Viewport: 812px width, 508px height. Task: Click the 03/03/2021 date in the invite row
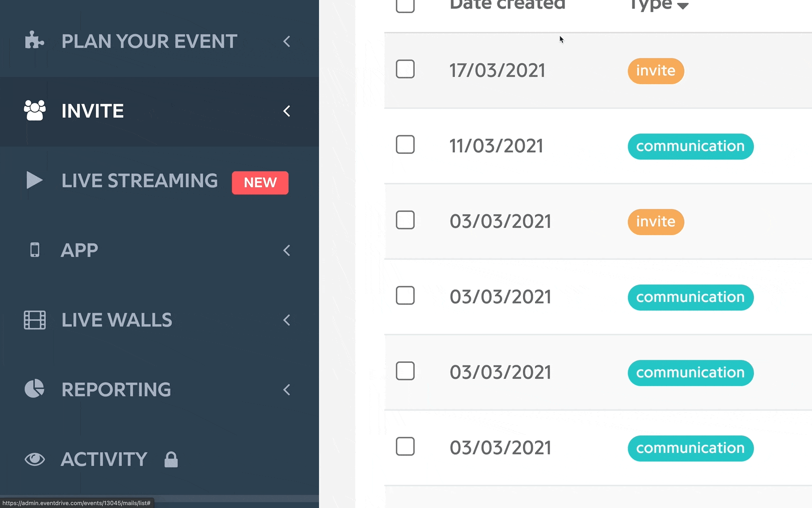(500, 222)
